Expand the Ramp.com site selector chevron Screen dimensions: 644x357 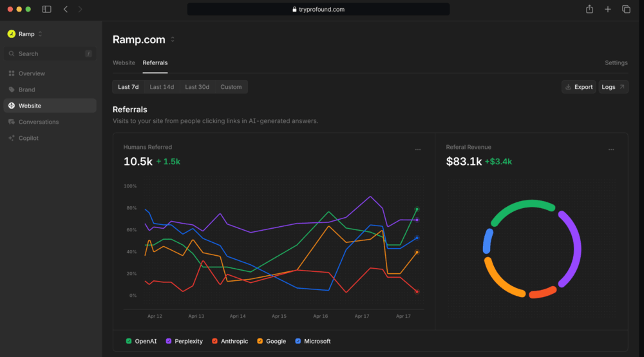point(173,39)
